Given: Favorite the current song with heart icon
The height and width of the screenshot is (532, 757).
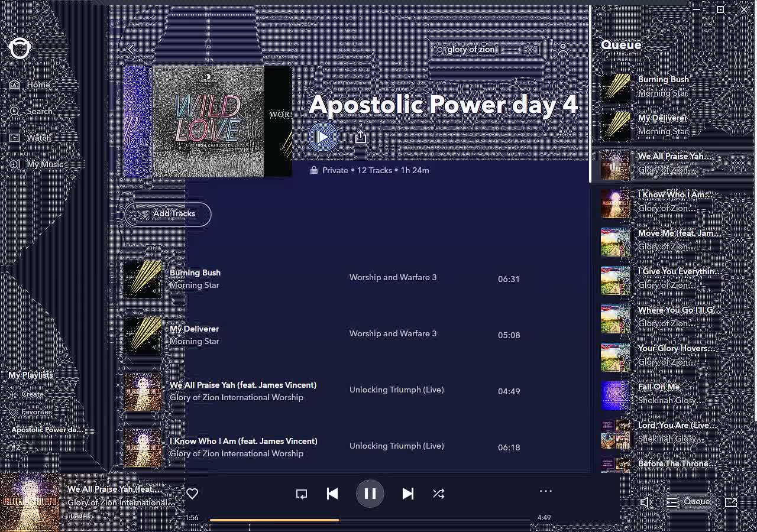Looking at the screenshot, I should point(192,494).
